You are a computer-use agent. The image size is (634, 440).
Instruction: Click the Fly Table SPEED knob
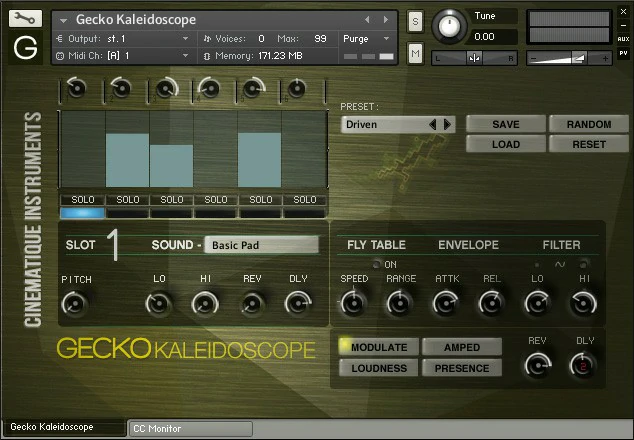click(x=353, y=303)
